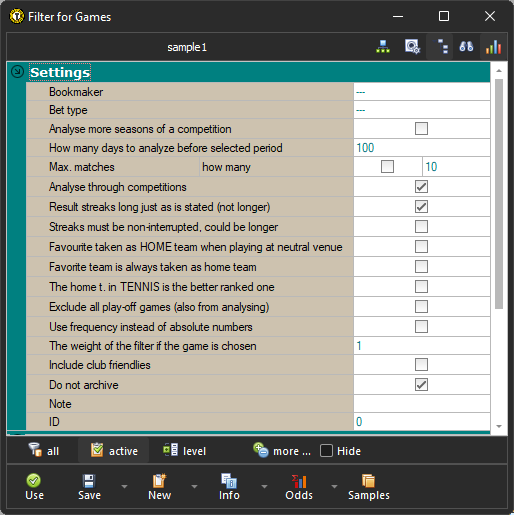514x515 pixels.
Task: Enable Use frequency instead of absolute numbers
Action: pos(421,327)
